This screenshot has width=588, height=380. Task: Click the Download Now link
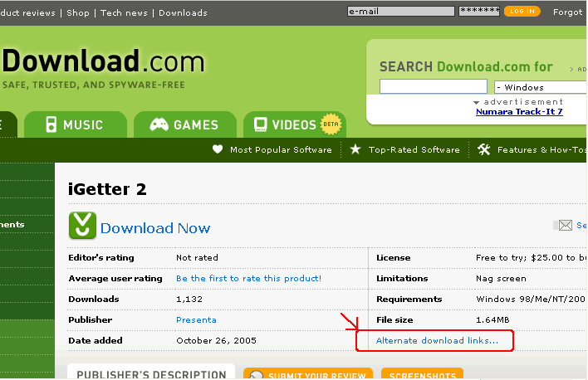(155, 228)
